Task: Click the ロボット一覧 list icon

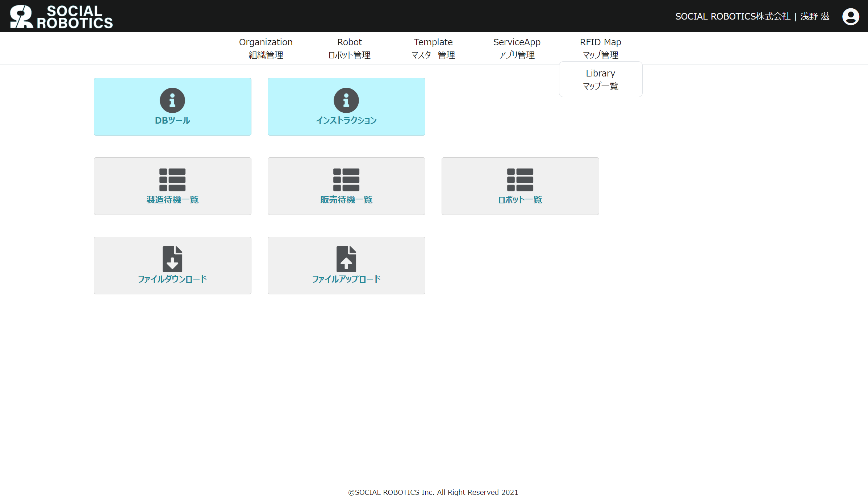Action: click(x=520, y=180)
